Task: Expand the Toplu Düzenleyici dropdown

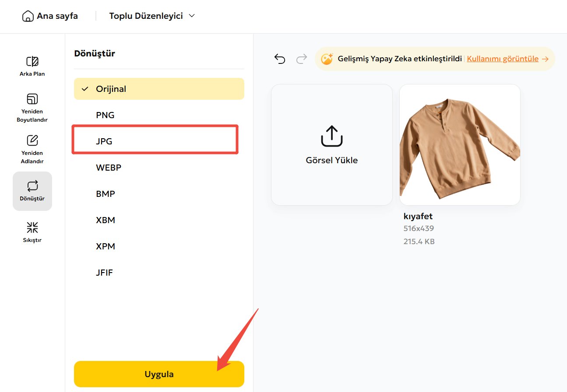Action: (152, 16)
